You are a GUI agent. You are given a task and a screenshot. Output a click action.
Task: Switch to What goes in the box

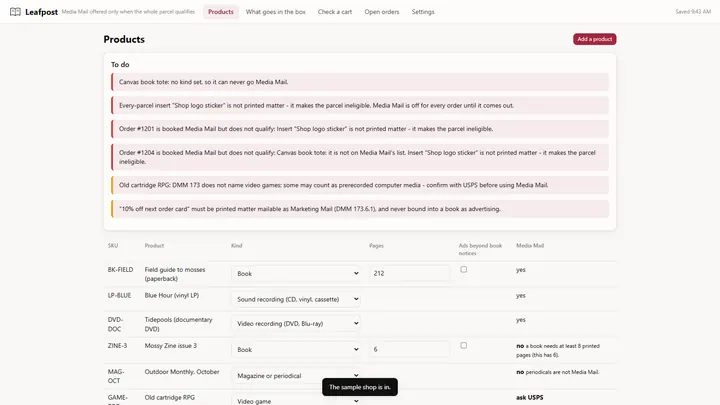point(276,12)
